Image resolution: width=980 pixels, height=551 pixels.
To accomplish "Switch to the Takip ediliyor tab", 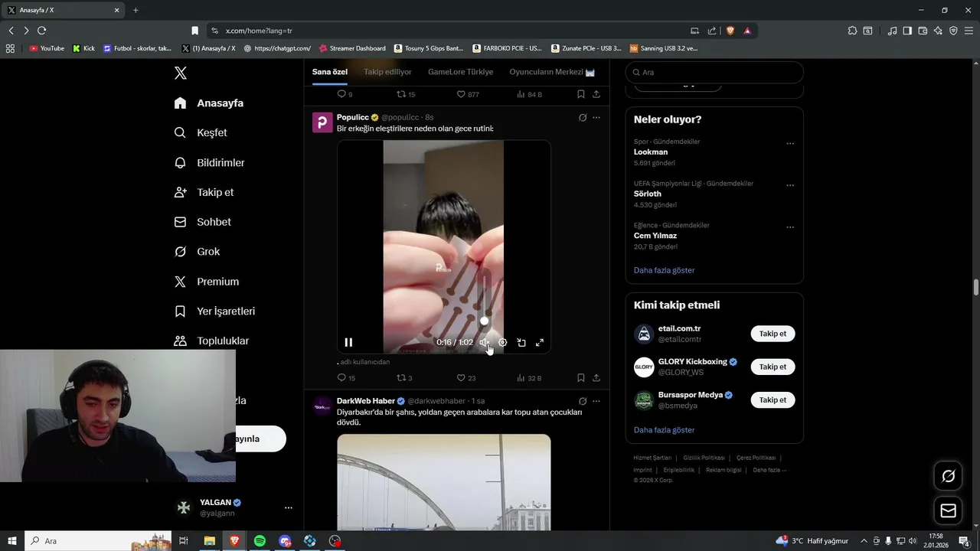I will click(x=387, y=72).
